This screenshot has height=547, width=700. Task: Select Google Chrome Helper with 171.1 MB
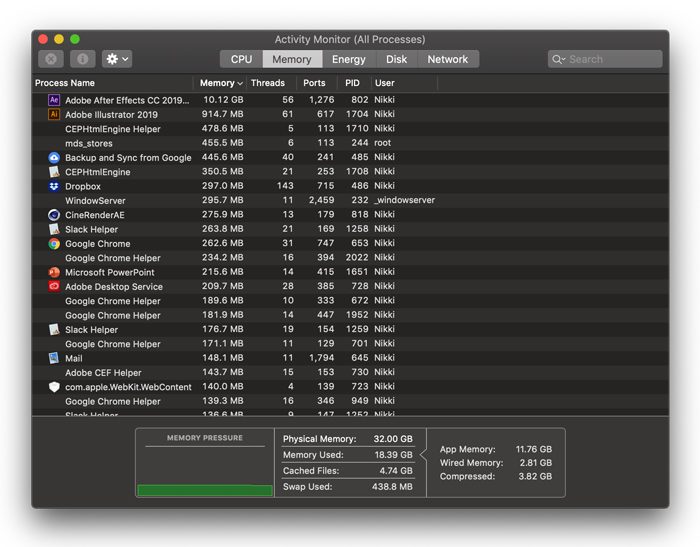click(350, 344)
